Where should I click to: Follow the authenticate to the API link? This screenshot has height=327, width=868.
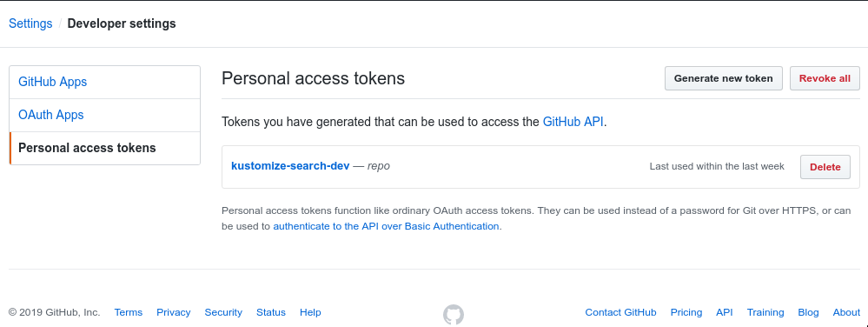click(386, 226)
